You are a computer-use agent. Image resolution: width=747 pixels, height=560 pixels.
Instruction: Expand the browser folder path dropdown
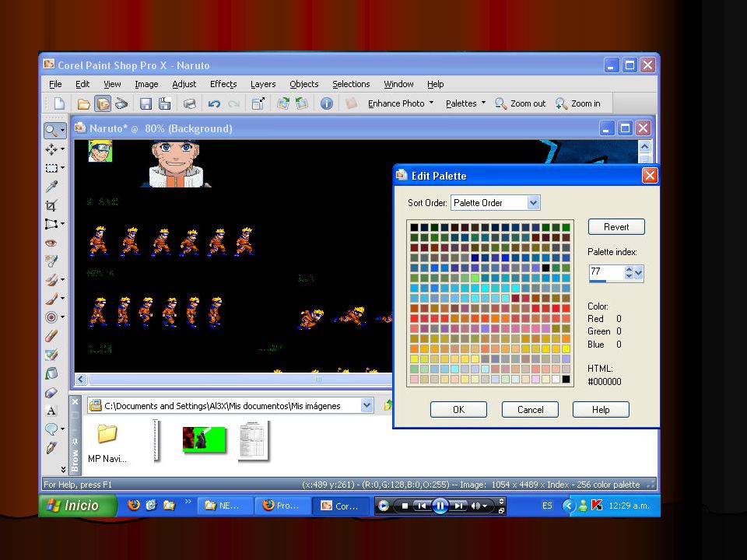(x=366, y=406)
